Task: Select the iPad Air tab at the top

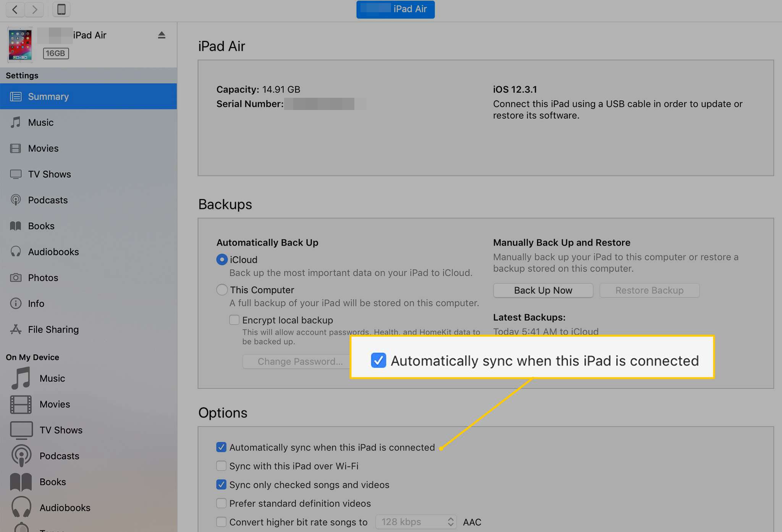Action: click(x=395, y=9)
